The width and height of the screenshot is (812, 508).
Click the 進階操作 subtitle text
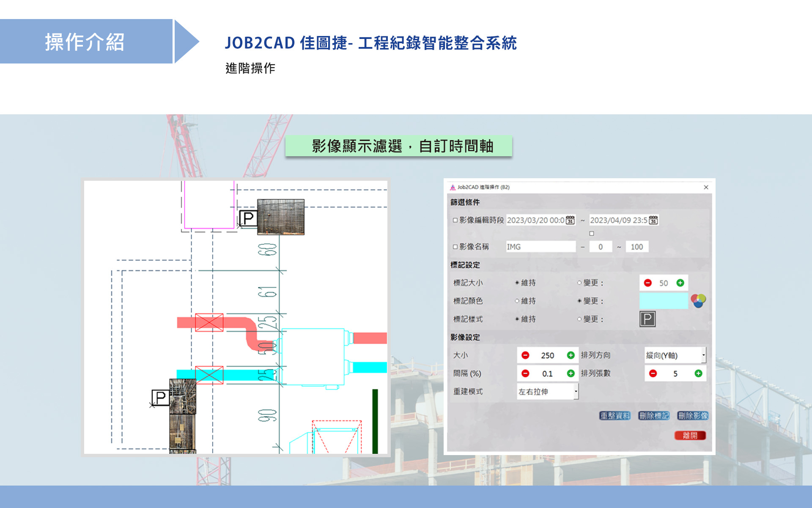[x=250, y=68]
